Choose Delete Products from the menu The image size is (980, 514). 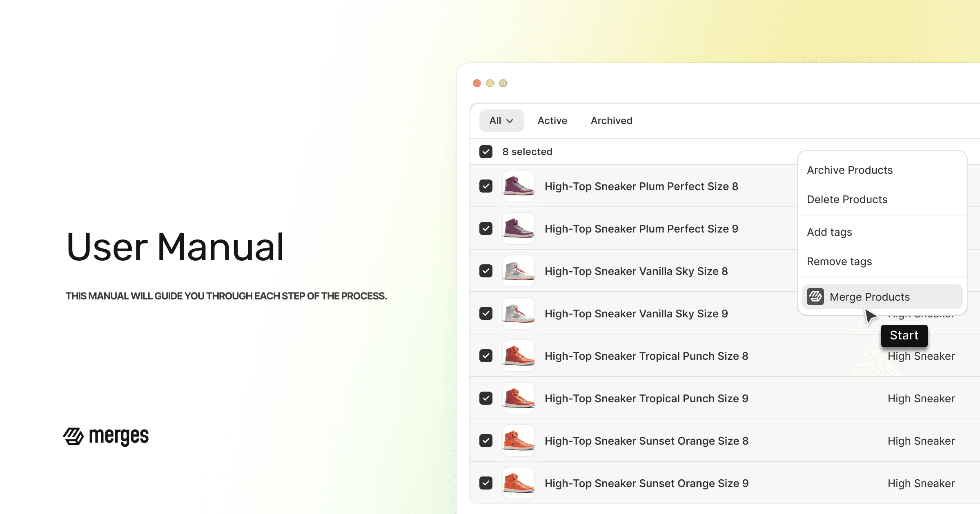pos(847,199)
